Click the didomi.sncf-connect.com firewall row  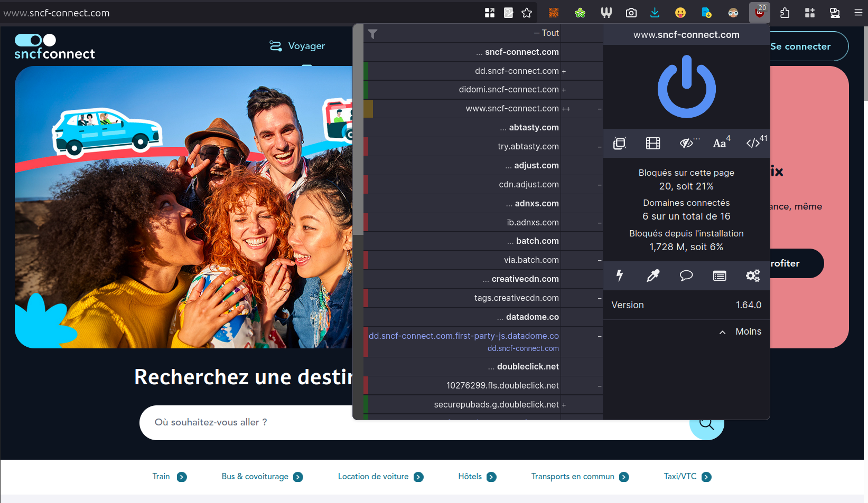coord(483,90)
